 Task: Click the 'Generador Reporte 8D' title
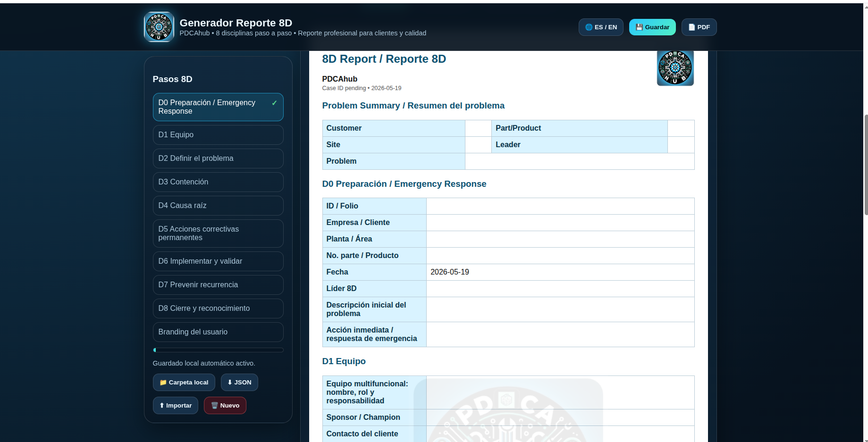pos(236,23)
